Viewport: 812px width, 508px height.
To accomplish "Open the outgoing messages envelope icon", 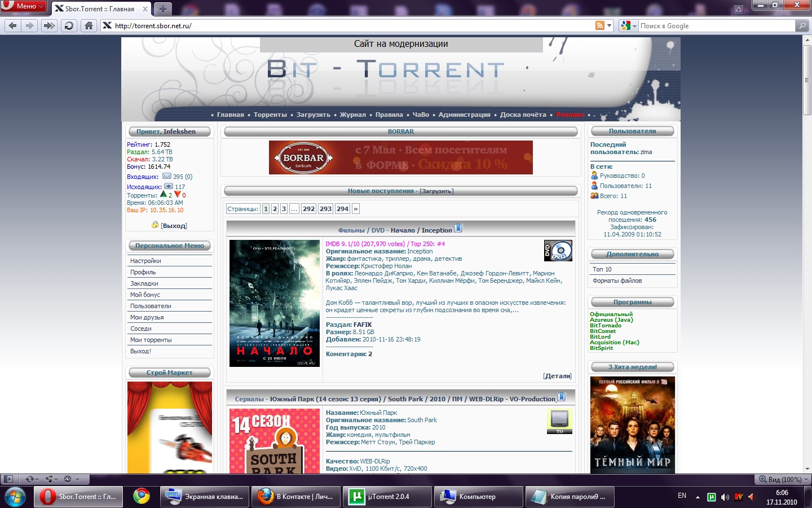I will (x=169, y=186).
